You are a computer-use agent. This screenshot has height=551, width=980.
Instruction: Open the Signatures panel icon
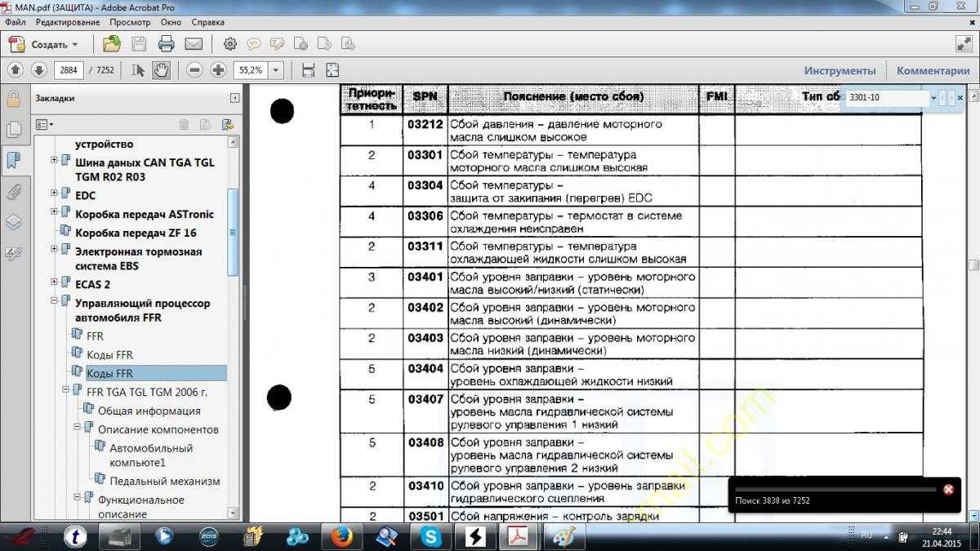(x=13, y=253)
